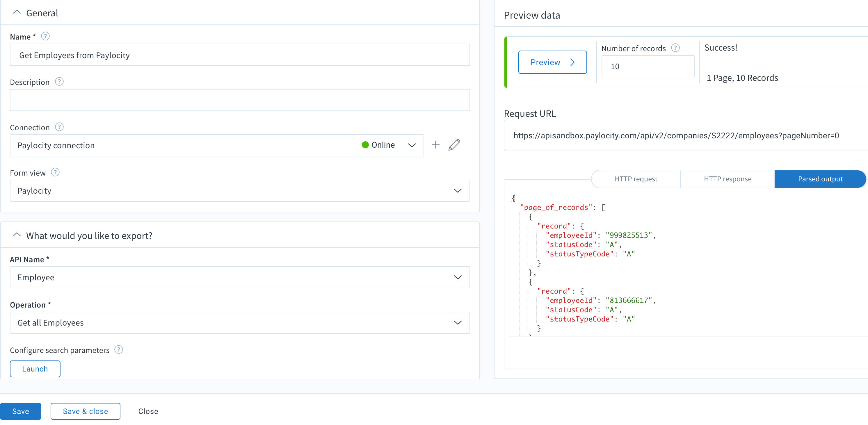Image resolution: width=868 pixels, height=425 pixels.
Task: Open the Operation dropdown showing Get all Employees
Action: pos(240,323)
